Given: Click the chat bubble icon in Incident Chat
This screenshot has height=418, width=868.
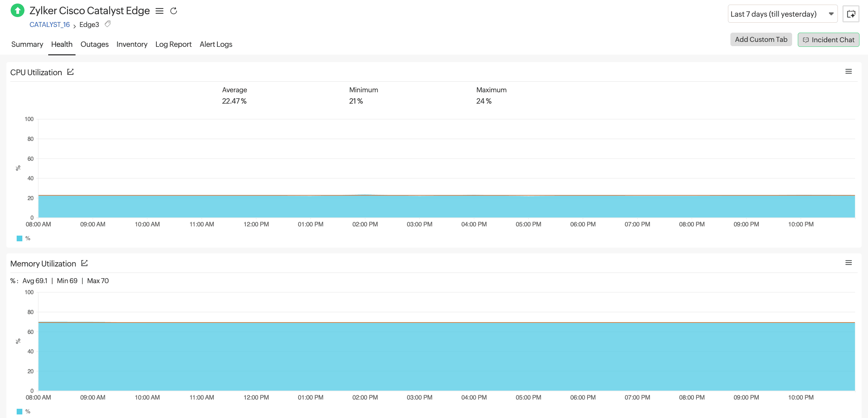Looking at the screenshot, I should pos(806,40).
